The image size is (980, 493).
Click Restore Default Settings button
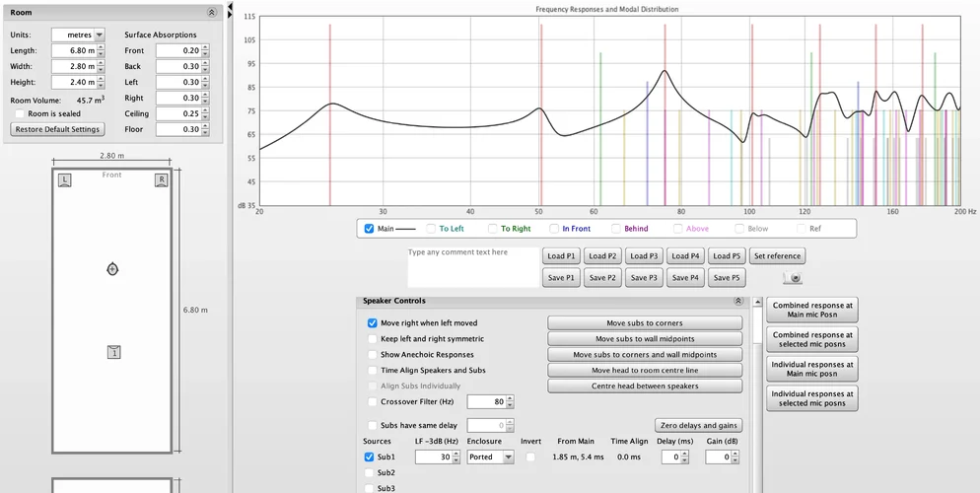[57, 130]
